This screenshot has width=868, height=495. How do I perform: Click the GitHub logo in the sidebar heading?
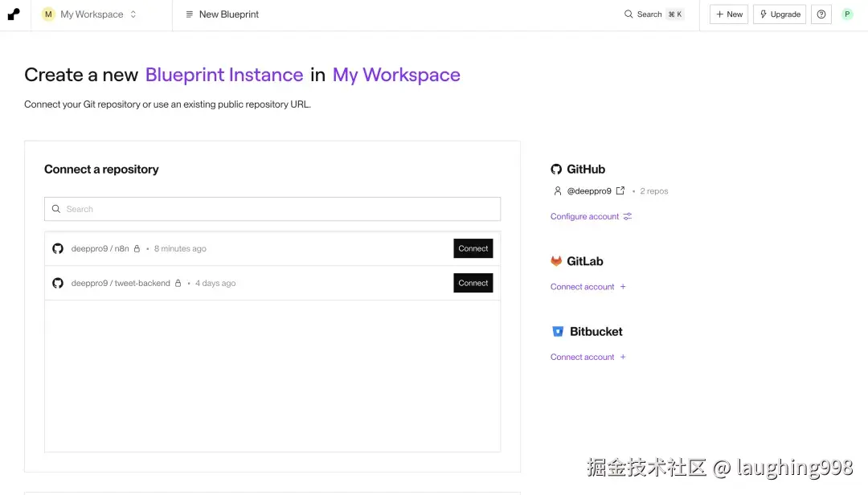[x=556, y=170]
